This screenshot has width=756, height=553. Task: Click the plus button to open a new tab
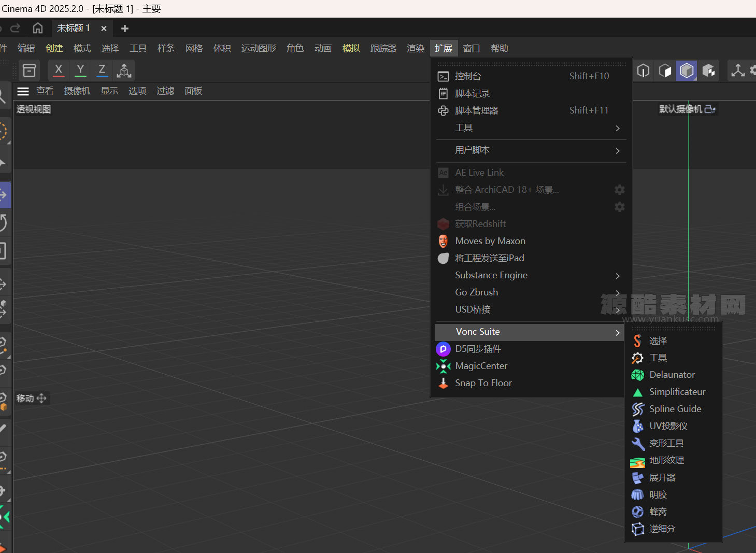pos(124,28)
